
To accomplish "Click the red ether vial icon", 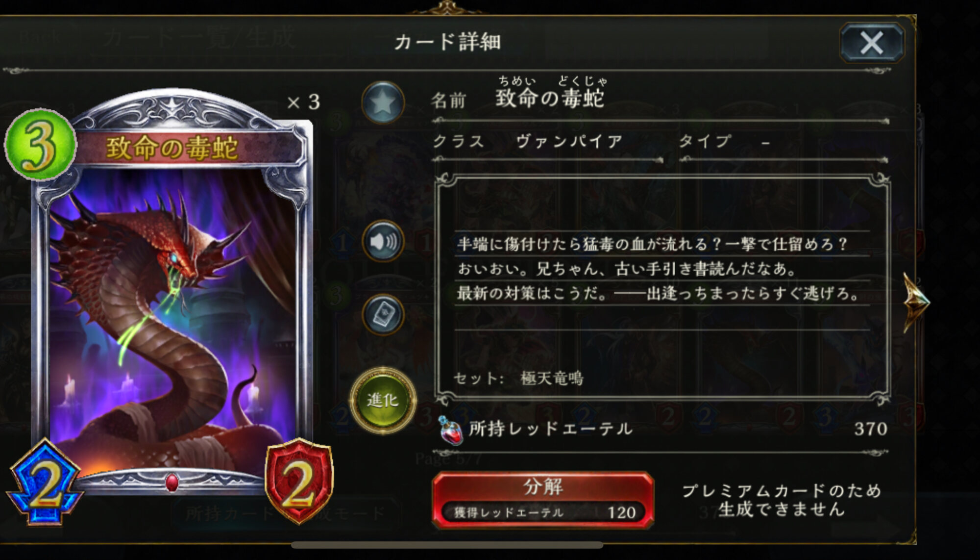I will 450,430.
